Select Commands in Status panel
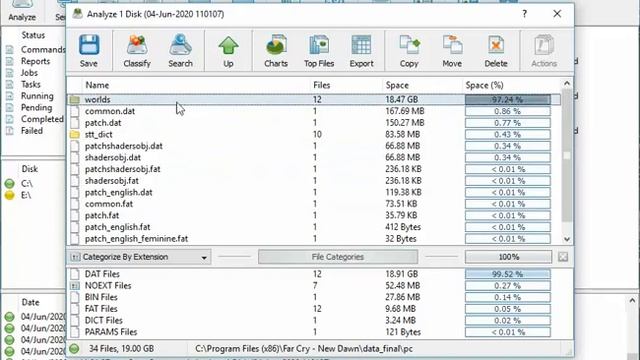 [x=43, y=49]
